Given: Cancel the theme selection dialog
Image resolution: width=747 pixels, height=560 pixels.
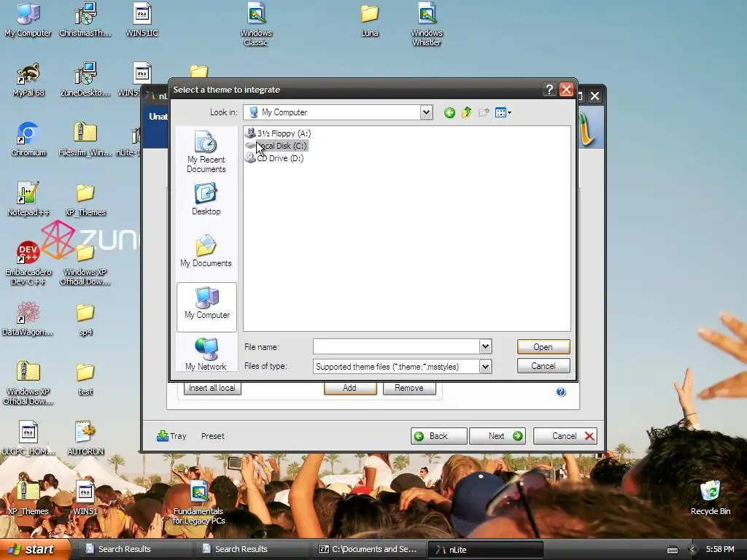Looking at the screenshot, I should [x=543, y=366].
